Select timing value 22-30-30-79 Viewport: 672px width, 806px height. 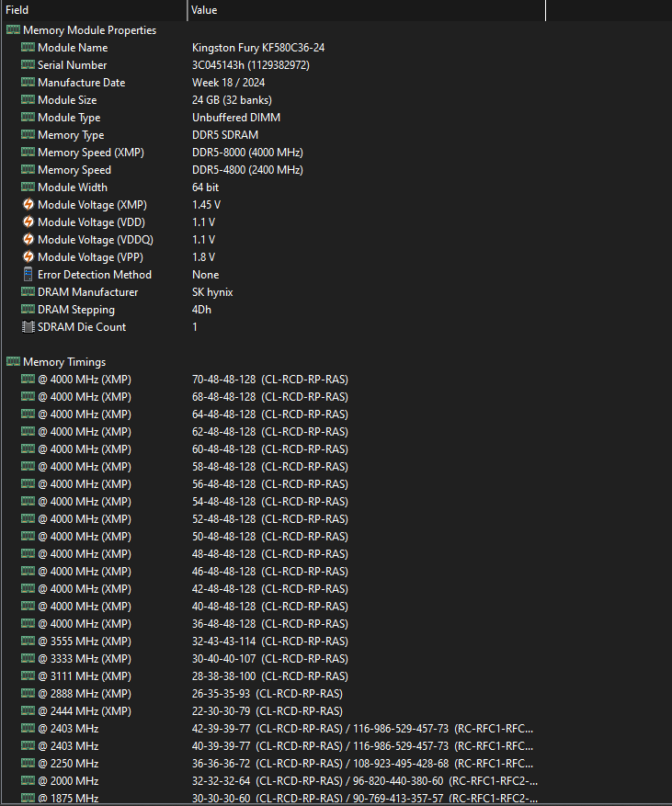point(221,711)
